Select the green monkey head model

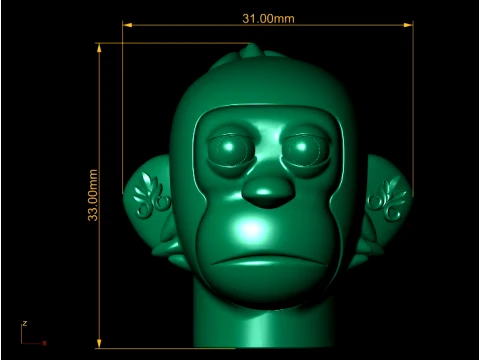coord(268,195)
